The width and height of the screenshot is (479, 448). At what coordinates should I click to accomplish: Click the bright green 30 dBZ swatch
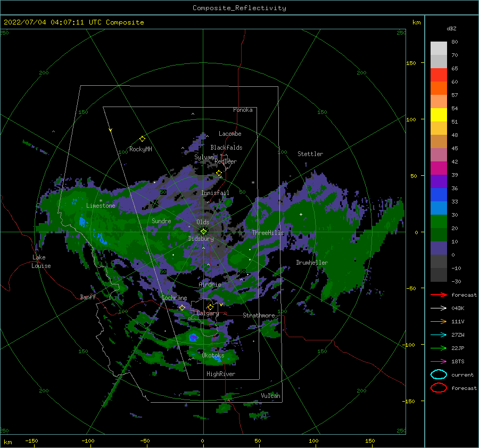click(439, 221)
